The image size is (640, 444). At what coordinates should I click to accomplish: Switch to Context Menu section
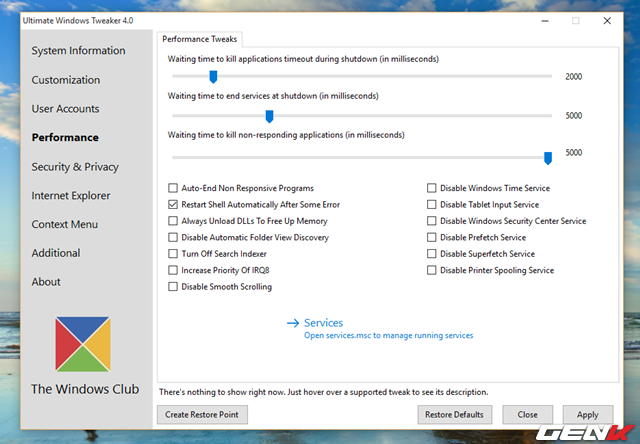[x=64, y=224]
